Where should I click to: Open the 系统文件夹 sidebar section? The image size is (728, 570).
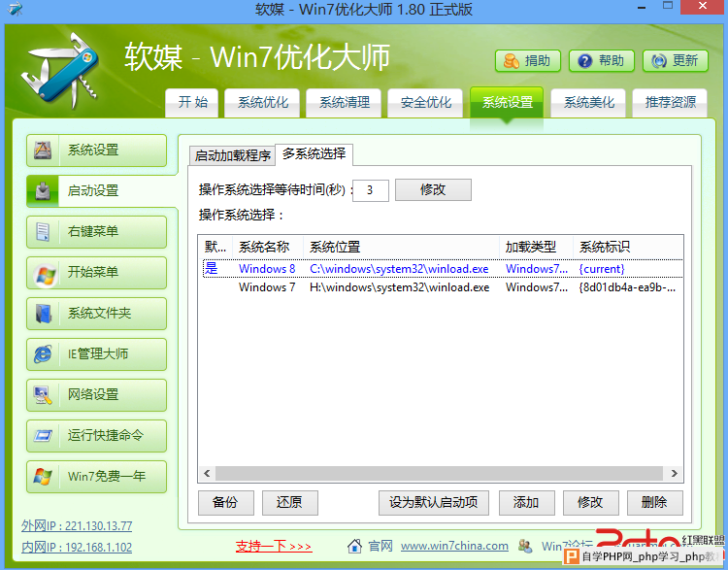coord(96,314)
